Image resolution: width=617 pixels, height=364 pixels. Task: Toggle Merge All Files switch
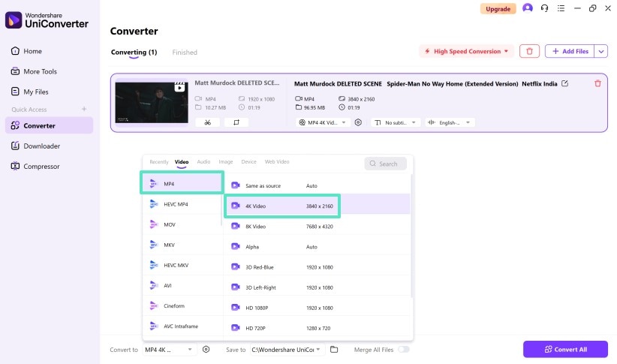(x=403, y=350)
